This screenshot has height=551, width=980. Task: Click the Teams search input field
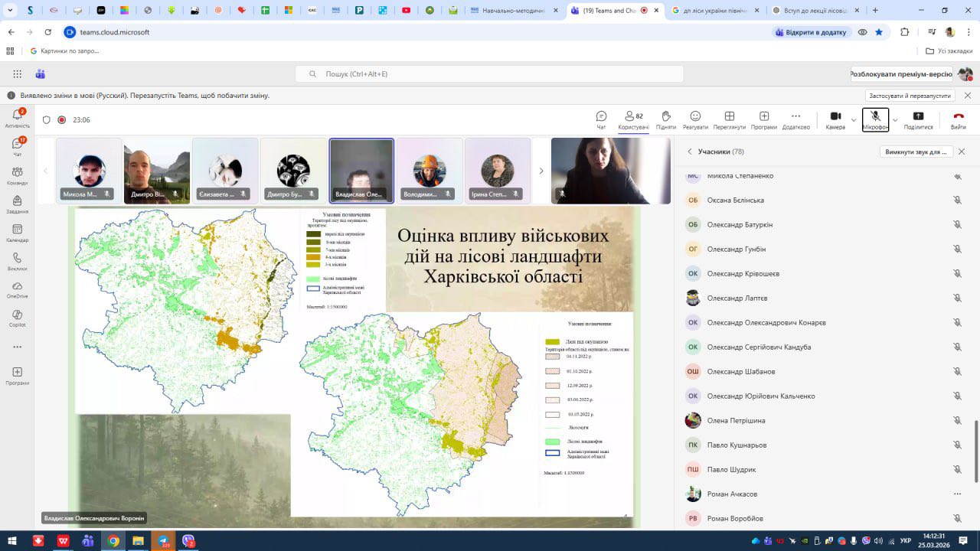490,74
